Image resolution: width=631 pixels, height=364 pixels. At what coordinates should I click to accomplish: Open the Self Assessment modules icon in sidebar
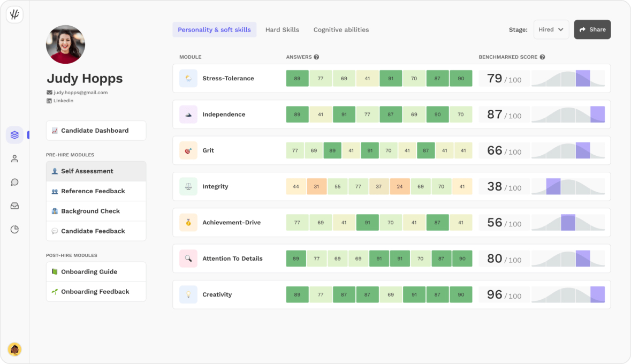(14, 135)
